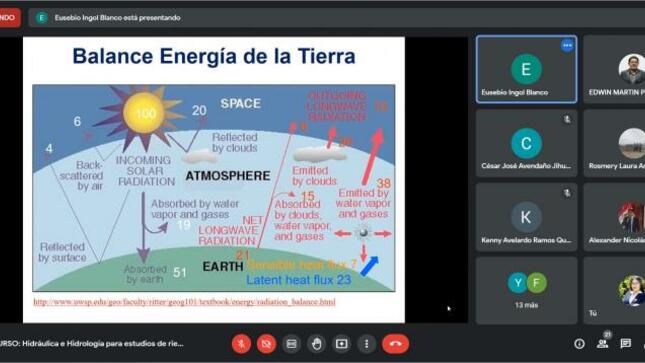Click the muted mic icon on César's tile
This screenshot has width=645, height=363.
pos(567,119)
